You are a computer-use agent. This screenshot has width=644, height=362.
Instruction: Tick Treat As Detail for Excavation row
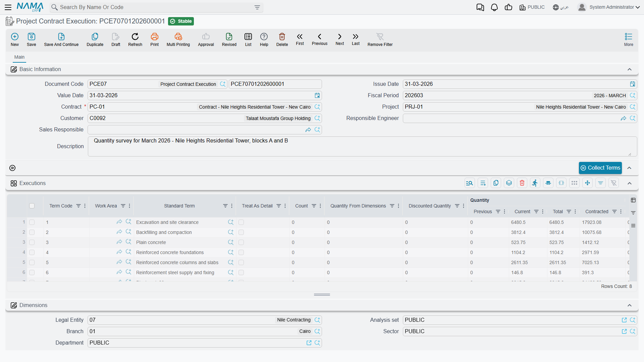[241, 222]
